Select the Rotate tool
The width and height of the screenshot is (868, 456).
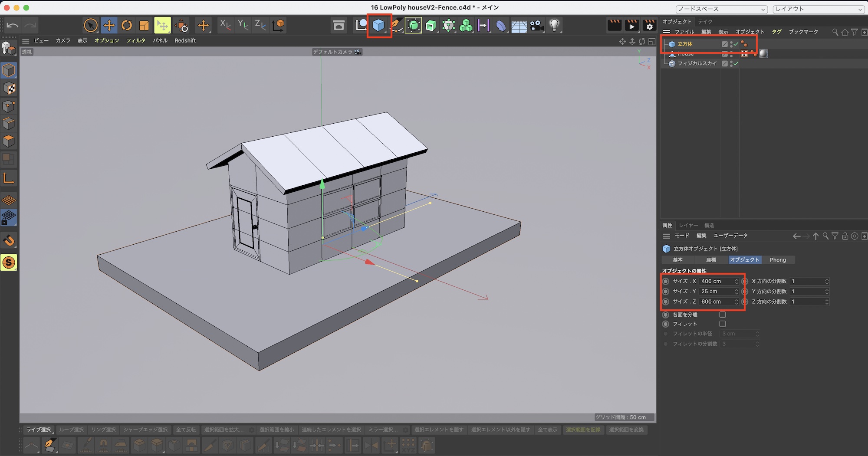point(126,26)
